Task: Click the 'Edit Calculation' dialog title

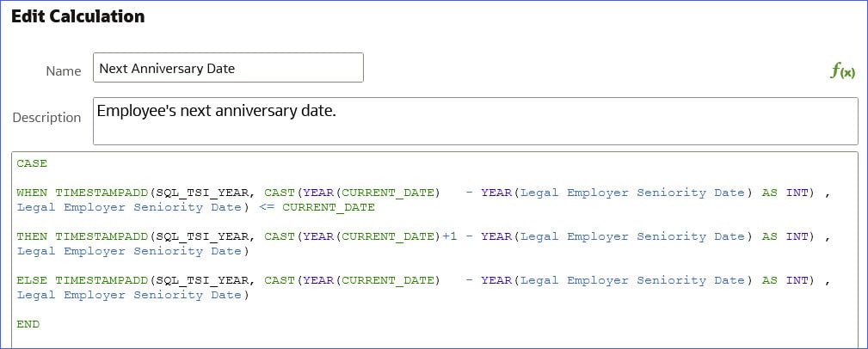Action: (77, 16)
